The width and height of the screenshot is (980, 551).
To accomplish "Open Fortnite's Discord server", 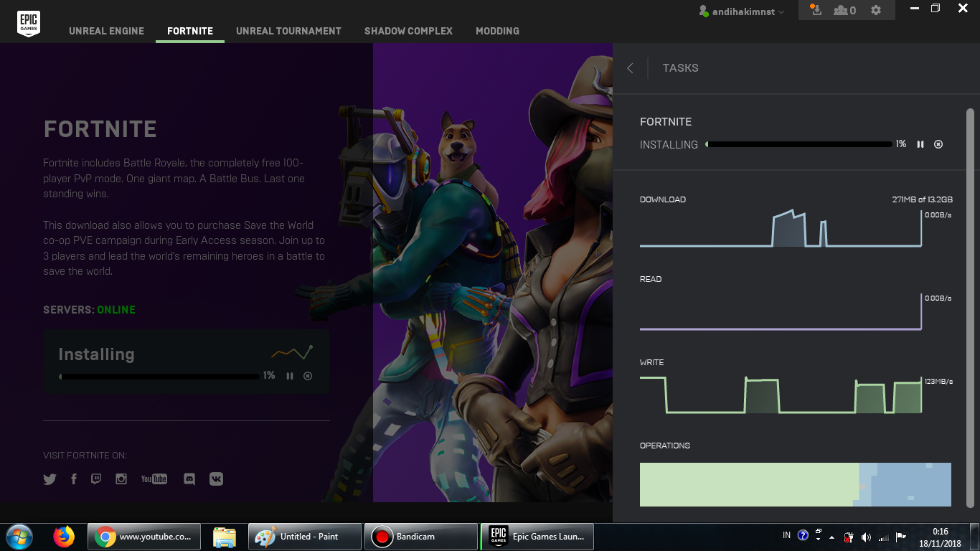I will click(189, 479).
